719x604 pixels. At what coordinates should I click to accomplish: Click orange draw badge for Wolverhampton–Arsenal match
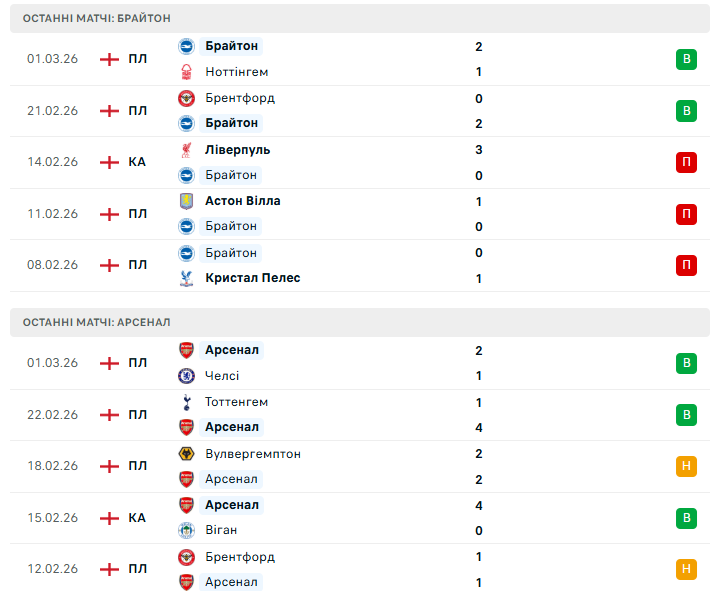pos(686,466)
